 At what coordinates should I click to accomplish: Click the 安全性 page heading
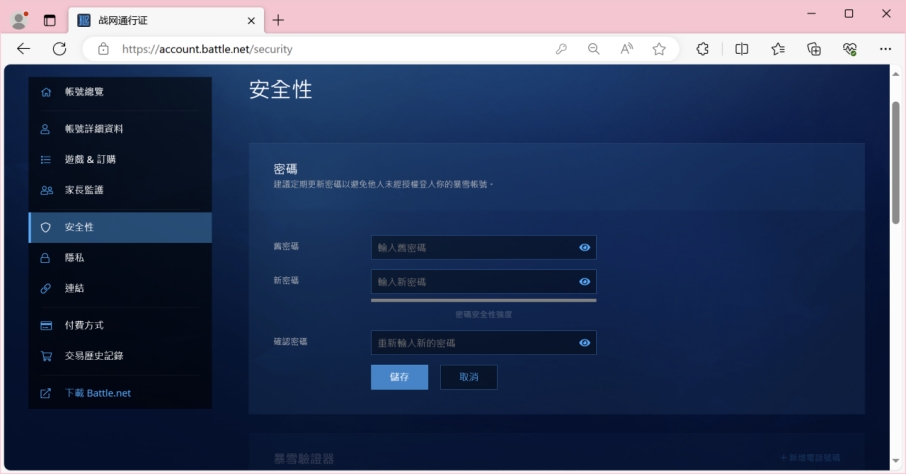click(x=281, y=90)
